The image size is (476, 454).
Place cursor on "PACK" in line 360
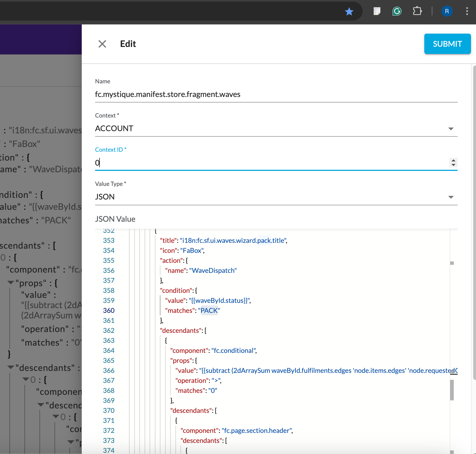[x=209, y=311]
